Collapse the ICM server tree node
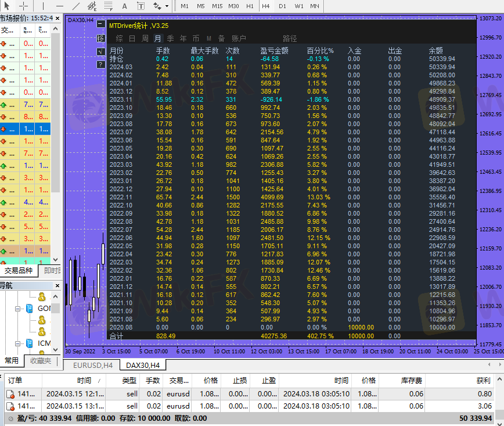This screenshot has height=426, width=504. pos(19,343)
